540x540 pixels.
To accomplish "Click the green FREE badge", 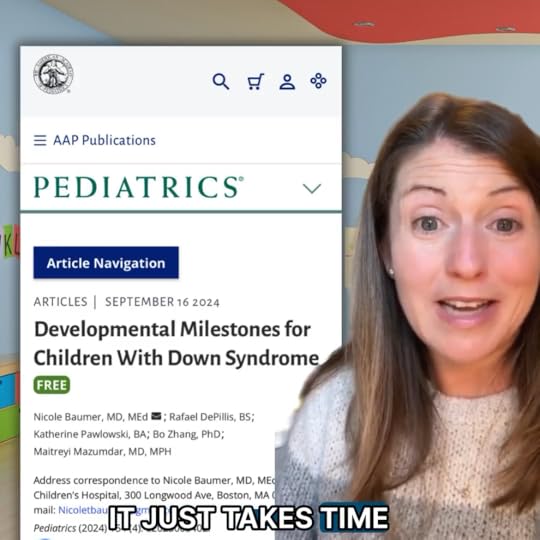I will pos(52,385).
